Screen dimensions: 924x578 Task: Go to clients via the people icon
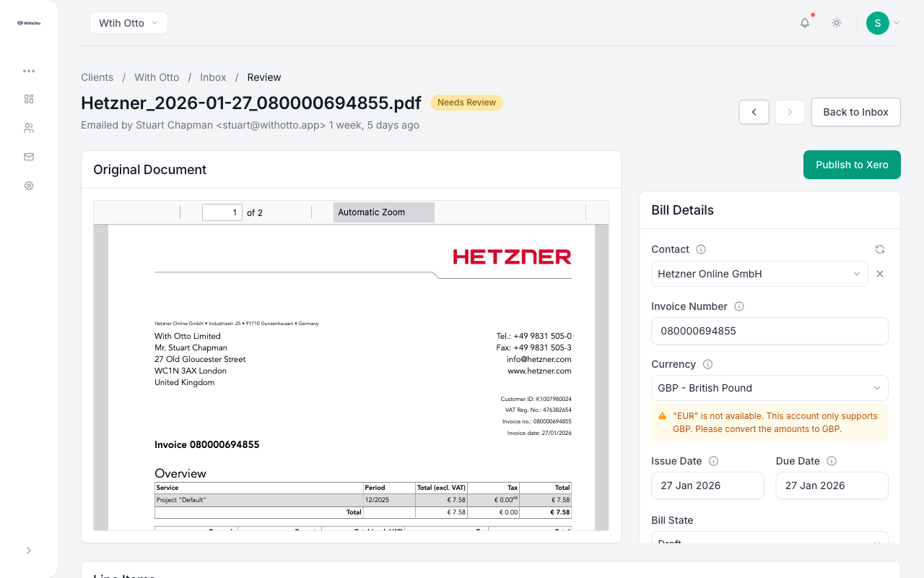(x=29, y=128)
